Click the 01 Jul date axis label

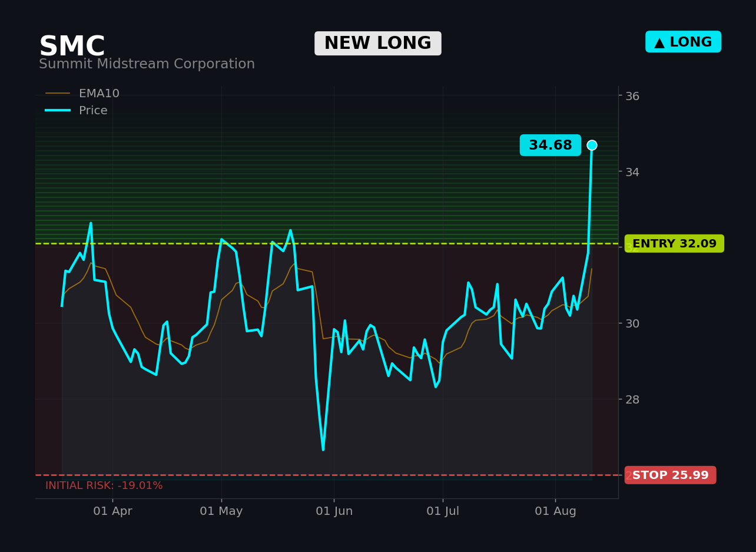coord(443,511)
